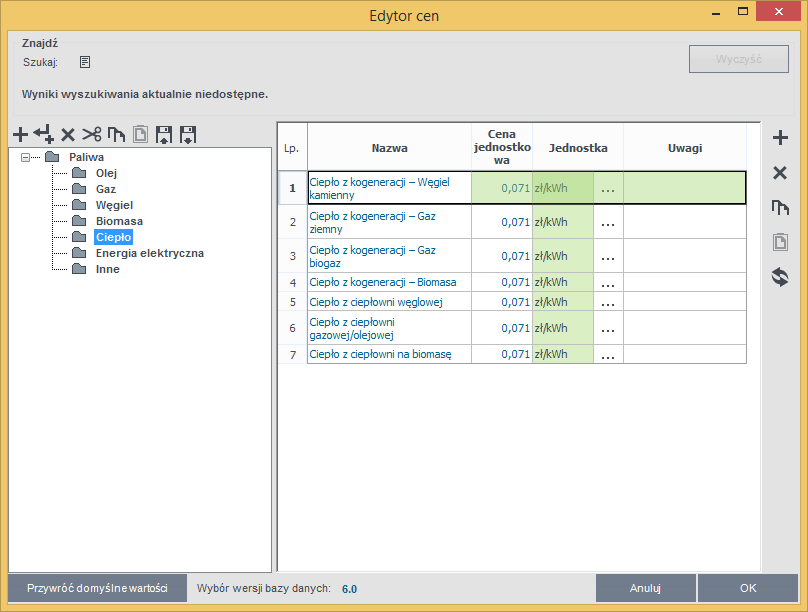Select the Paliwa root node
808x612 pixels.
click(x=87, y=157)
